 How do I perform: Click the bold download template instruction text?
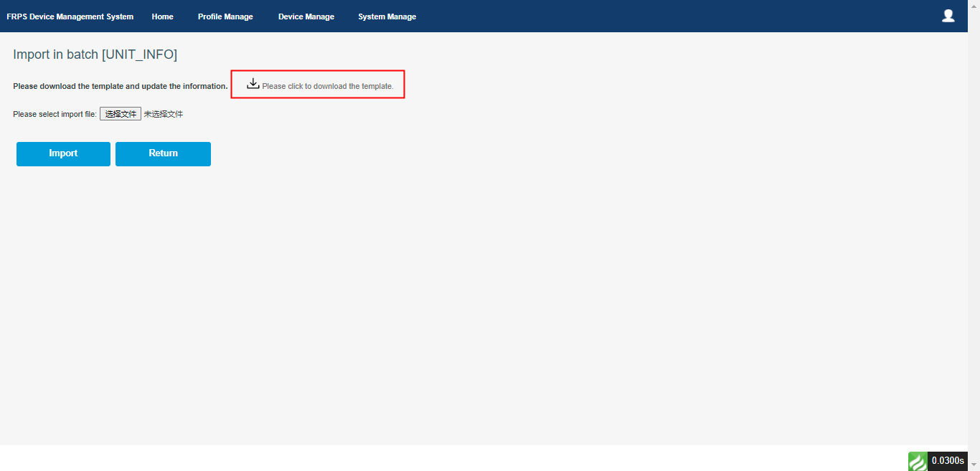click(x=120, y=86)
